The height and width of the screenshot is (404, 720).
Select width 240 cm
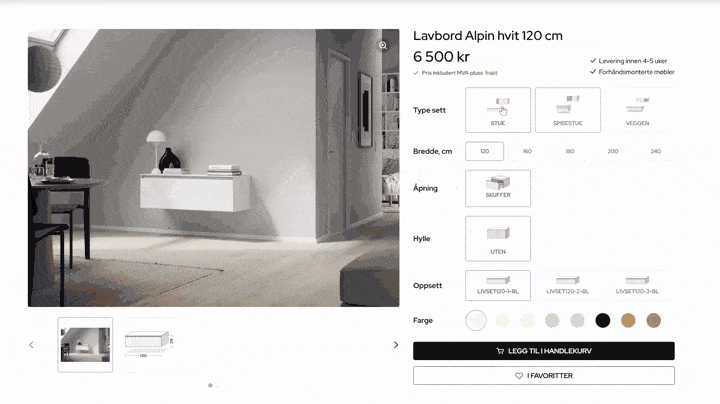655,151
